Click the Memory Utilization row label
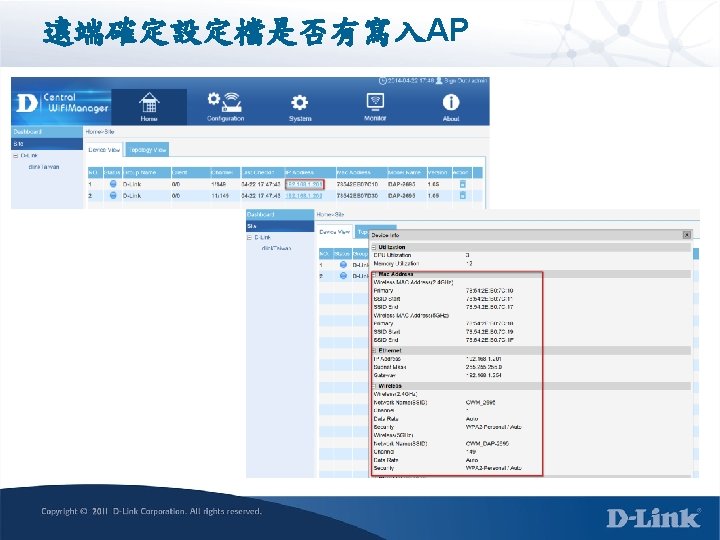720x540 pixels. [x=396, y=264]
